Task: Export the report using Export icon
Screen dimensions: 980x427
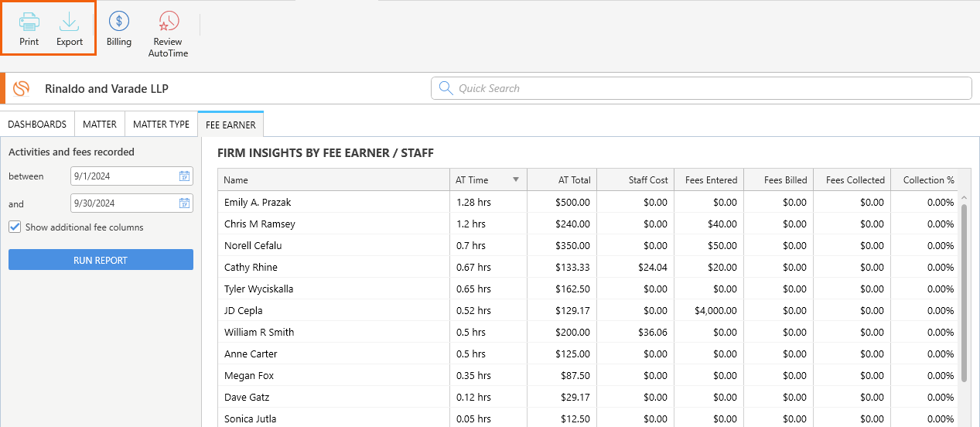Action: [x=70, y=21]
